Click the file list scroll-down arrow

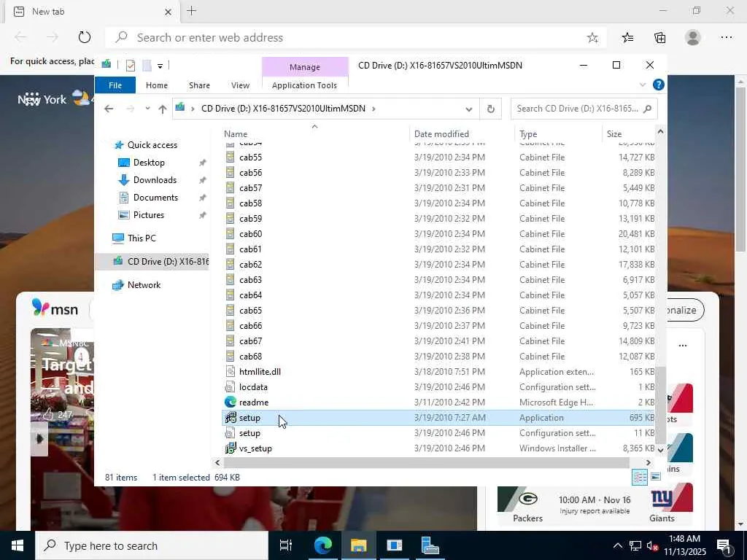click(x=660, y=449)
